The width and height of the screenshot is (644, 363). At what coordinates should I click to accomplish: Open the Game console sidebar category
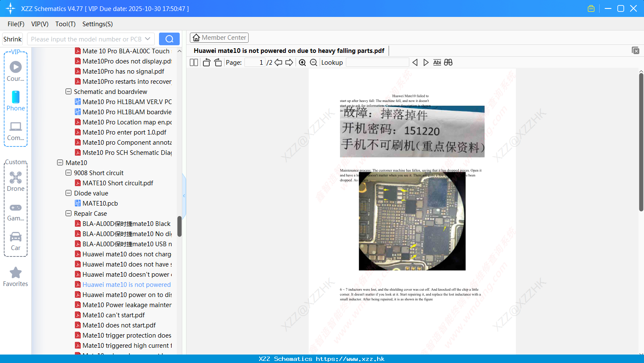16,212
